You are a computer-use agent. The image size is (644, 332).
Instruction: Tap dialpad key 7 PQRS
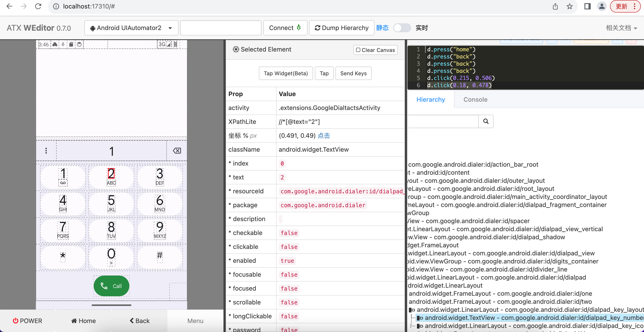(63, 231)
